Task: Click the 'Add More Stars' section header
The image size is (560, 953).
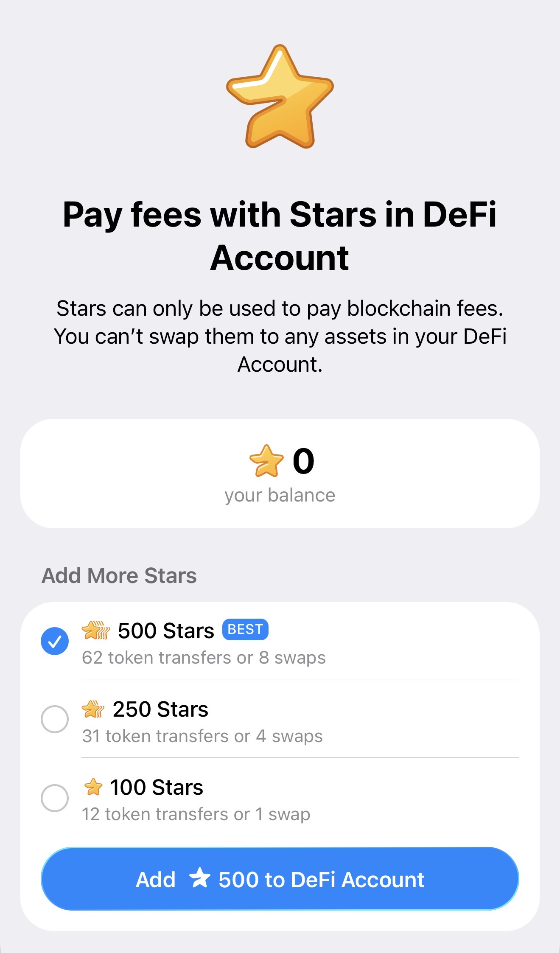Action: click(x=119, y=576)
